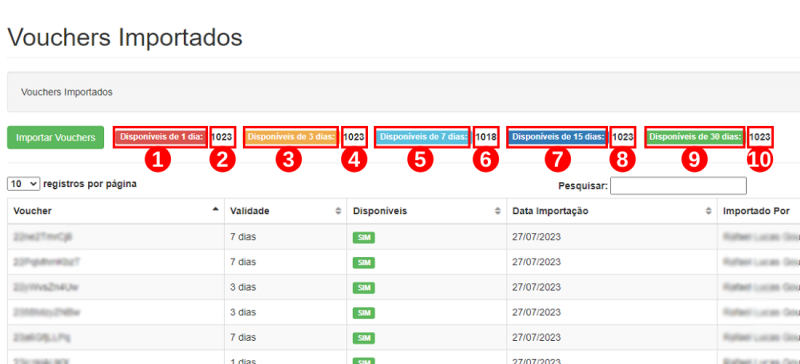Select the 1023 count beside 30 dias badge
The height and width of the screenshot is (364, 800).
point(760,137)
